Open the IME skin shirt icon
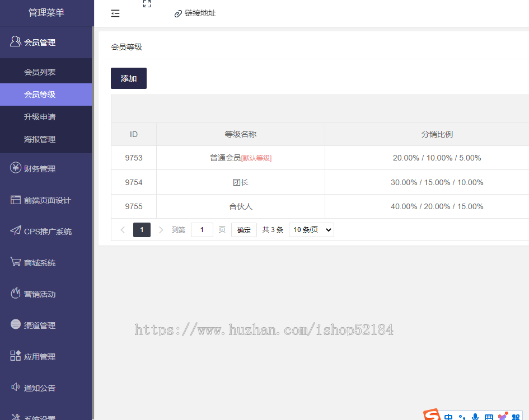 (x=503, y=417)
